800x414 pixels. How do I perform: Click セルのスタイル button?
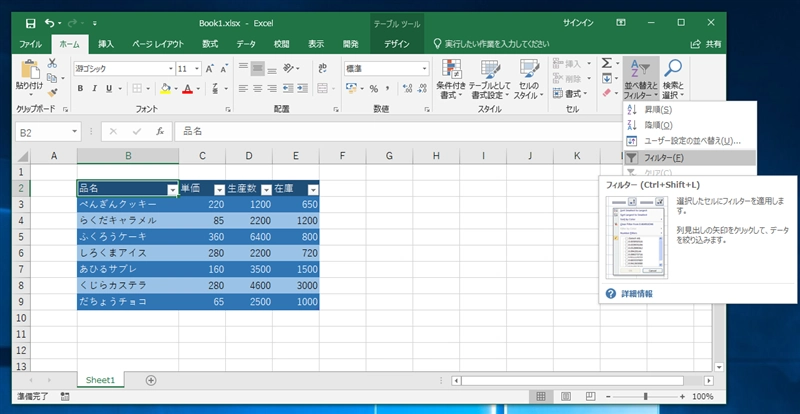point(529,79)
